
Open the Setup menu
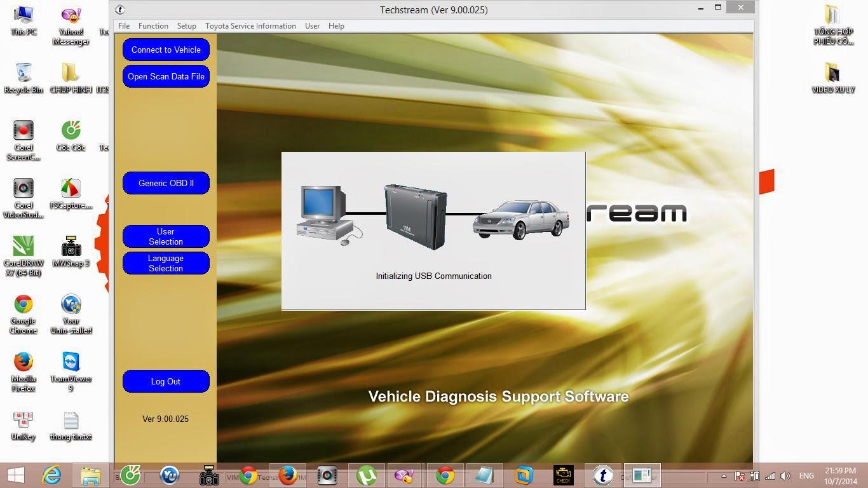186,26
